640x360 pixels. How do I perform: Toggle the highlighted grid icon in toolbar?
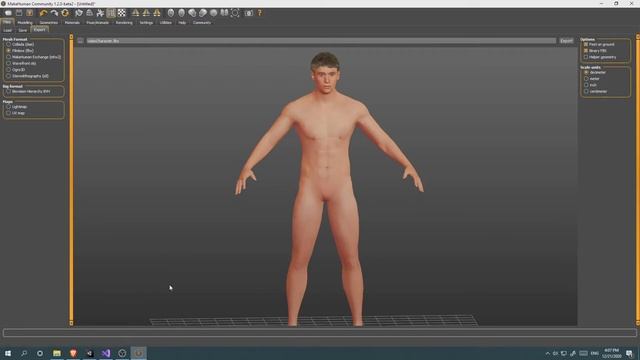click(x=111, y=13)
